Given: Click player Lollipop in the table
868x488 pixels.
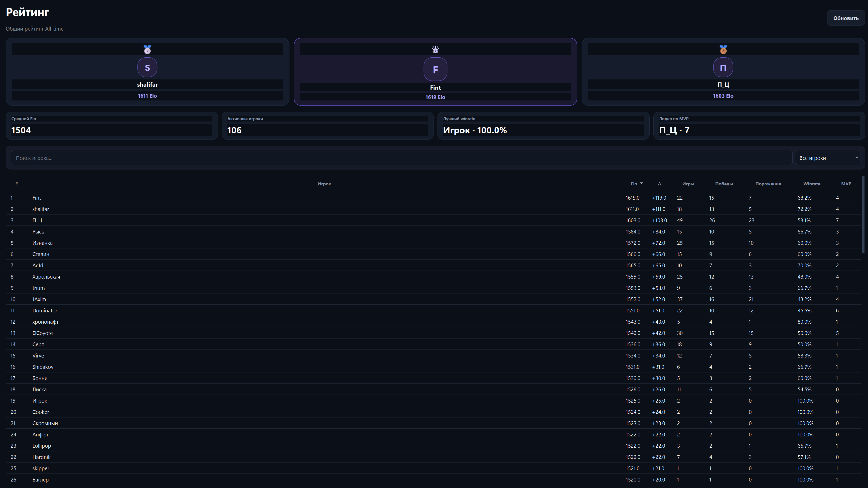Looking at the screenshot, I should (41, 446).
